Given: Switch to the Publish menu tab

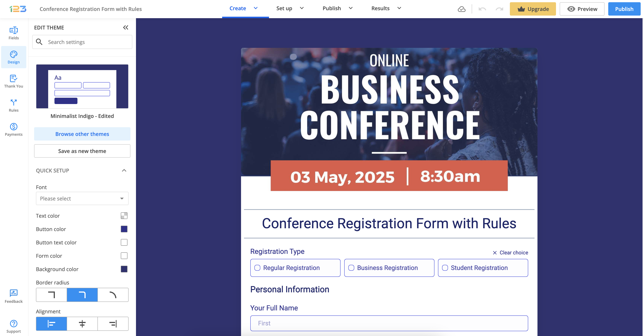Looking at the screenshot, I should point(331,8).
